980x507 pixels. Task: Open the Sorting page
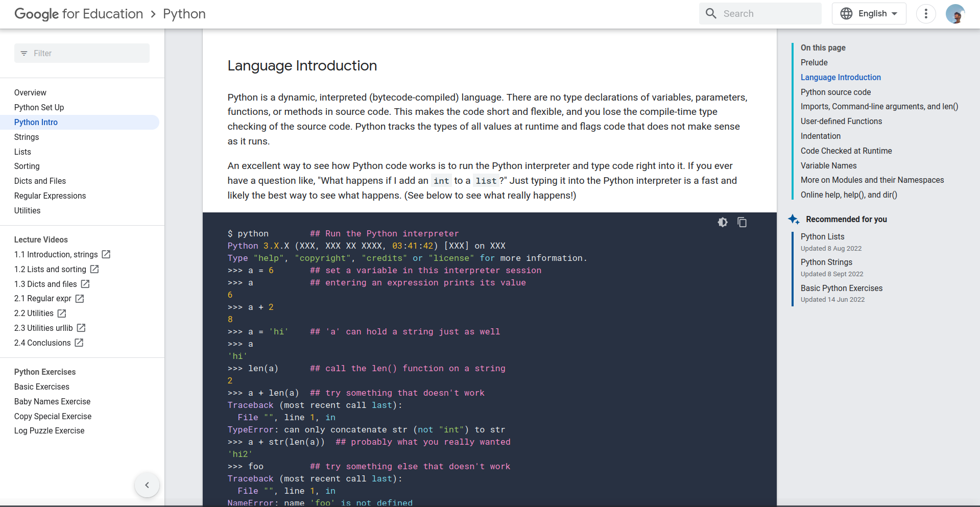pos(27,166)
